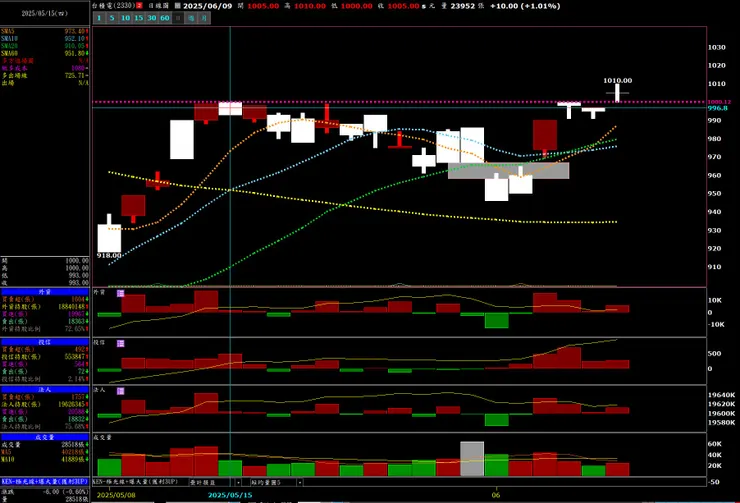This screenshot has width=740, height=503.
Task: Click the SMA10 legend row
Action: tap(45, 39)
